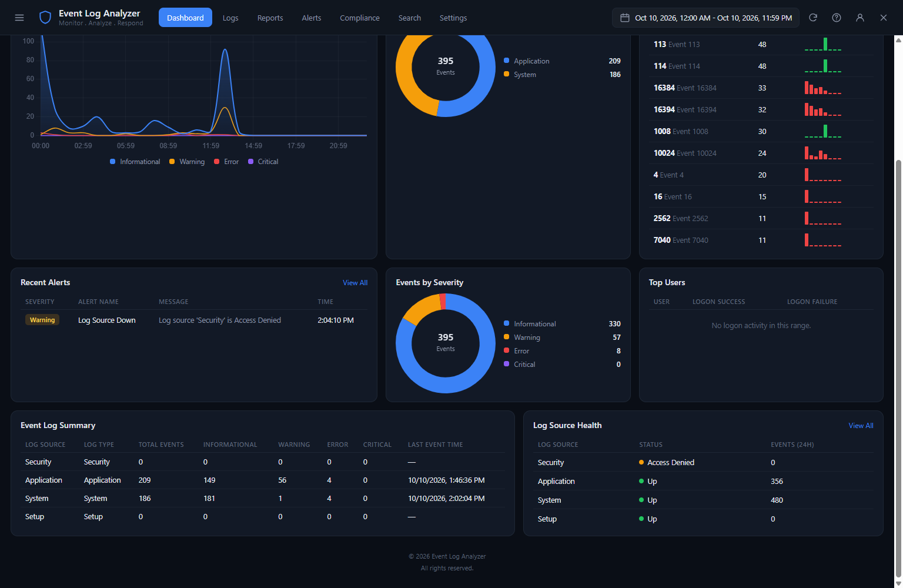Click the Up status for Setup source

[648, 519]
